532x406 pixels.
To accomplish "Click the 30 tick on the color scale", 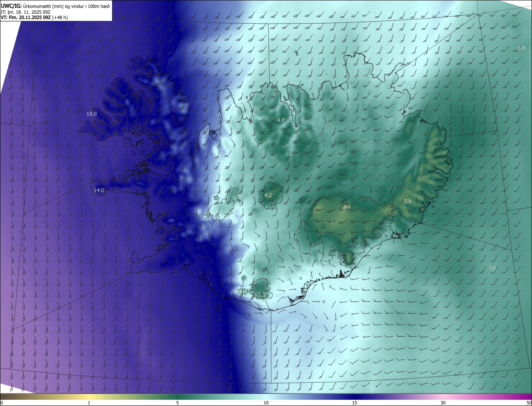I will click(443, 403).
